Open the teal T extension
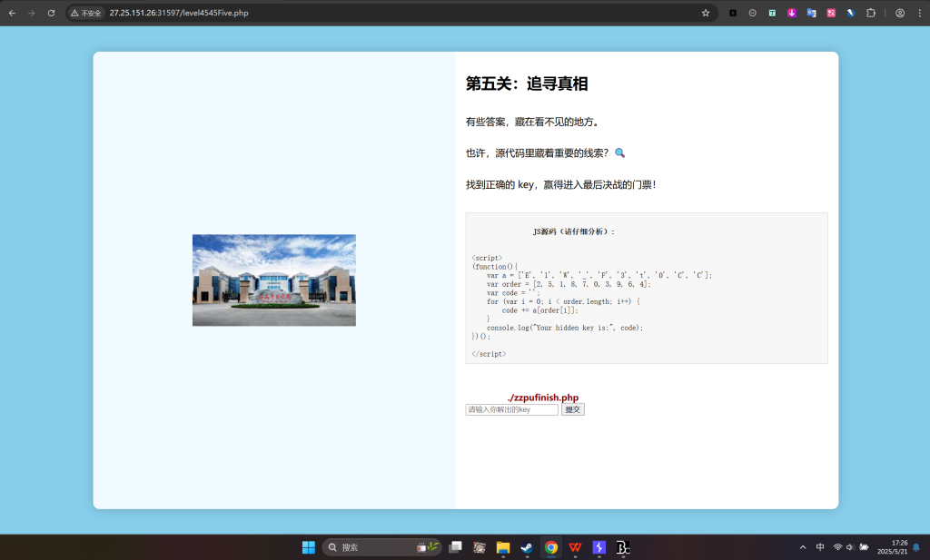The height and width of the screenshot is (560, 930). pyautogui.click(x=772, y=13)
